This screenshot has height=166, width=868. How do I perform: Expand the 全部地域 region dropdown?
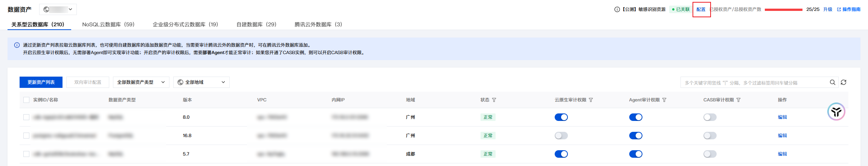tap(201, 82)
